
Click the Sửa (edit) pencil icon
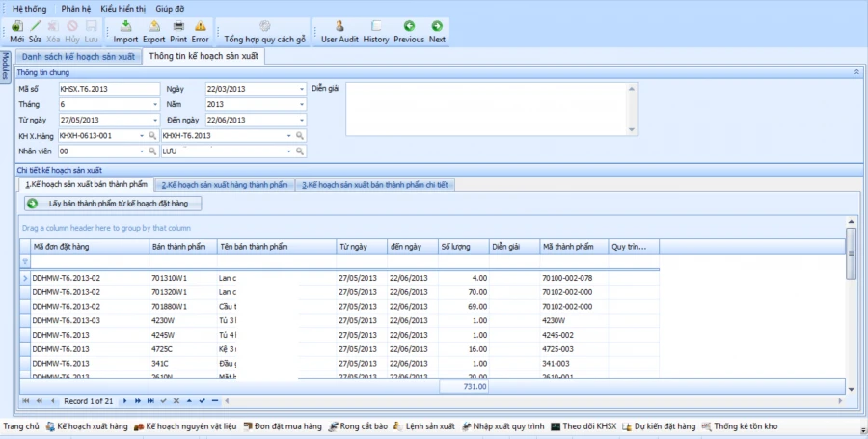(36, 26)
